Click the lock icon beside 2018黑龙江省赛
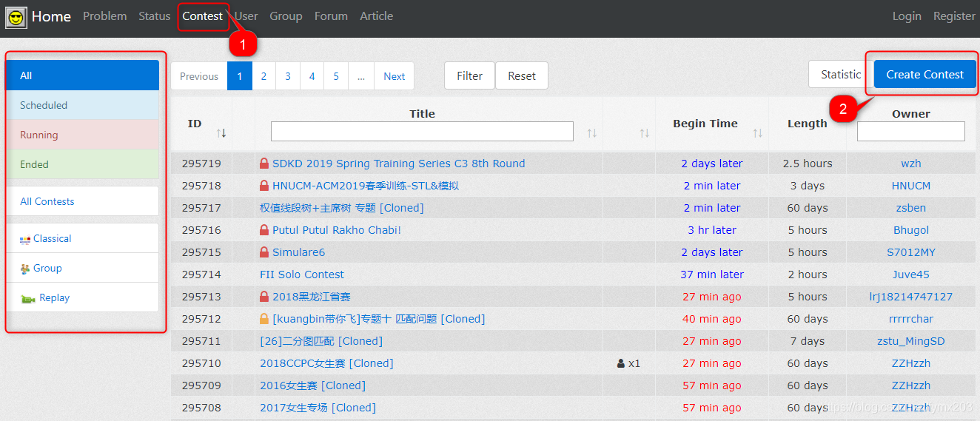Screen dimensions: 980x421 (264, 297)
